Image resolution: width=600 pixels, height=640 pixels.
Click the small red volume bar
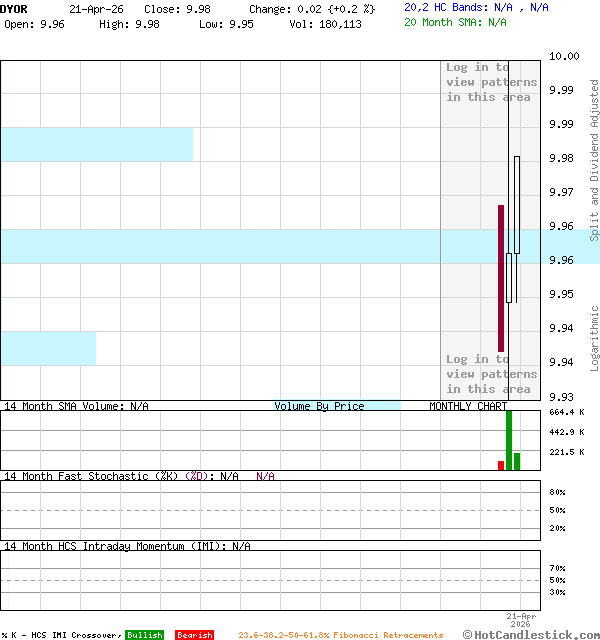pos(501,465)
